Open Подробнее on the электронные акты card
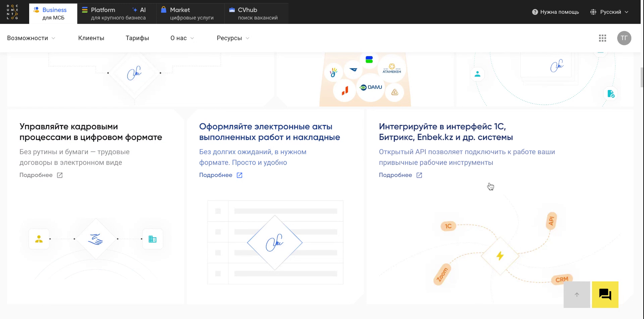Image resolution: width=644 pixels, height=319 pixels. click(x=216, y=175)
